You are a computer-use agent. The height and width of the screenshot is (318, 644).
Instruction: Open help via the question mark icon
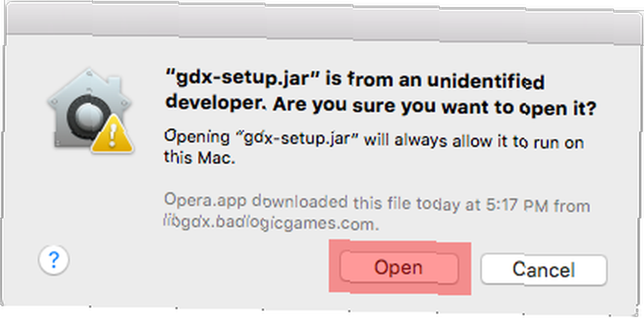(x=54, y=259)
